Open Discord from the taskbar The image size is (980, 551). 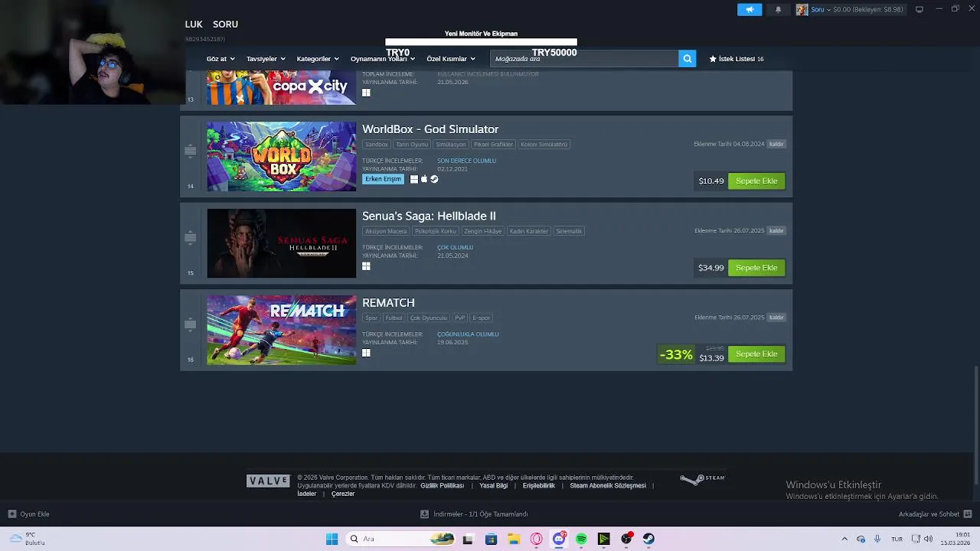point(559,539)
